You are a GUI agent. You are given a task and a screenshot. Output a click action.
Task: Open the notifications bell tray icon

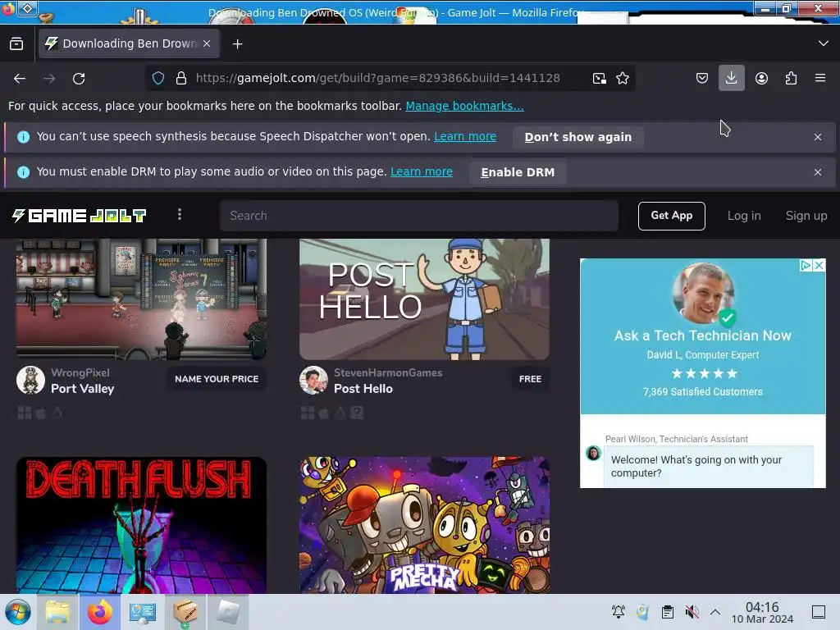[619, 612]
